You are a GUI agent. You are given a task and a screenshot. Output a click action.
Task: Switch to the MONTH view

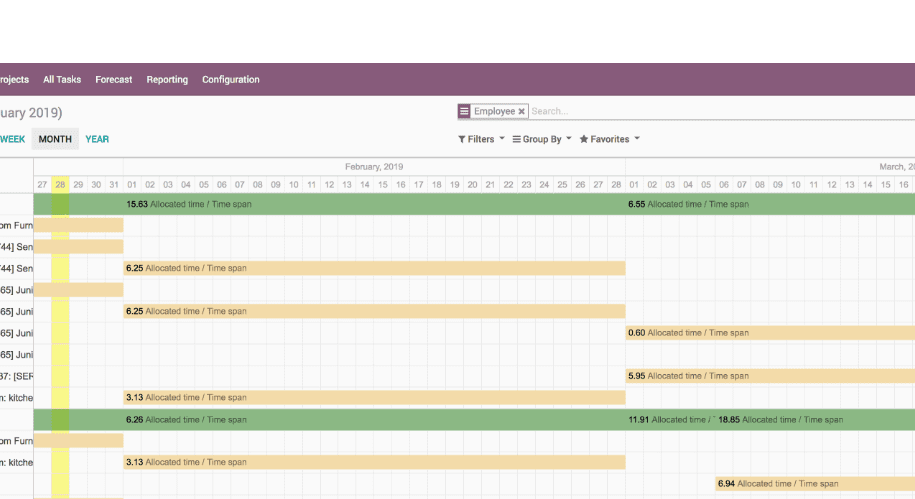55,139
